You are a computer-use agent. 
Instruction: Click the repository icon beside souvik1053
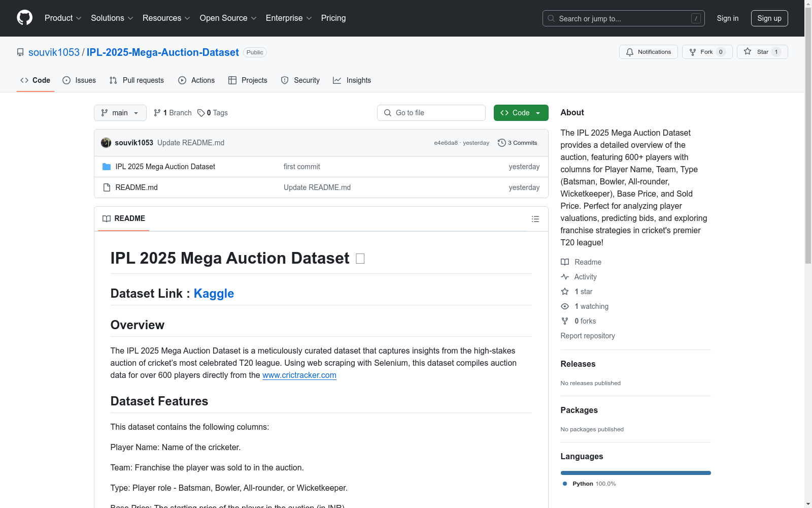click(x=20, y=52)
